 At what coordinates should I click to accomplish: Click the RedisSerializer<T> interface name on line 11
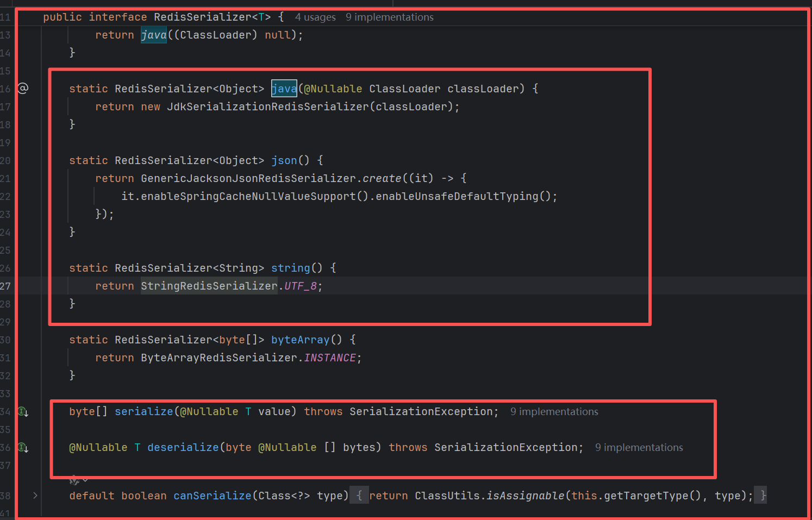pyautogui.click(x=213, y=17)
